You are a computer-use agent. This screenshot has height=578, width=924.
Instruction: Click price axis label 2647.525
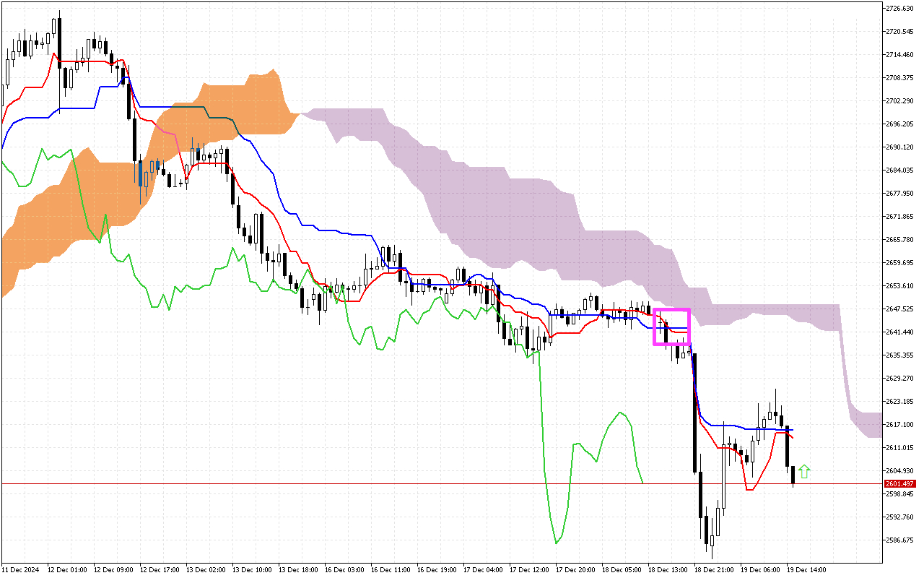(x=899, y=309)
